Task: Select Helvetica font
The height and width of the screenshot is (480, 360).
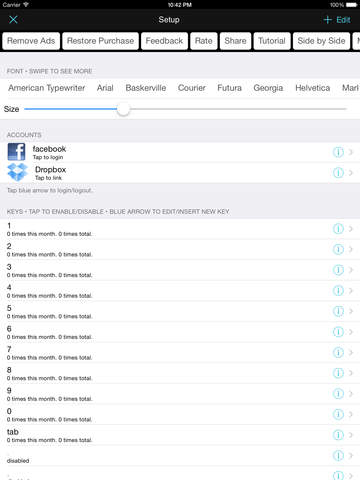Action: tap(313, 88)
